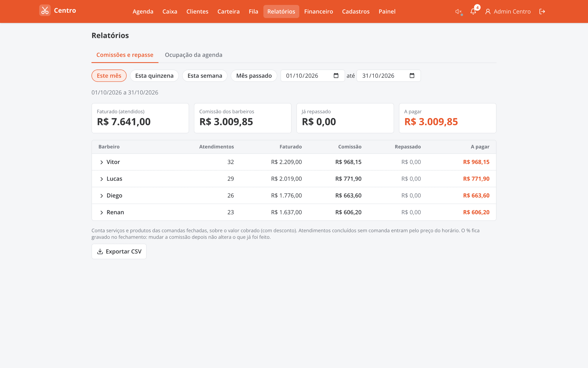The width and height of the screenshot is (588, 368).
Task: Click the Atendimentos column header
Action: click(x=216, y=147)
